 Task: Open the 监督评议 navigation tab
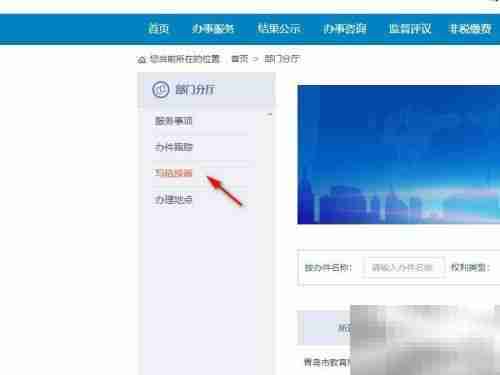click(x=410, y=29)
